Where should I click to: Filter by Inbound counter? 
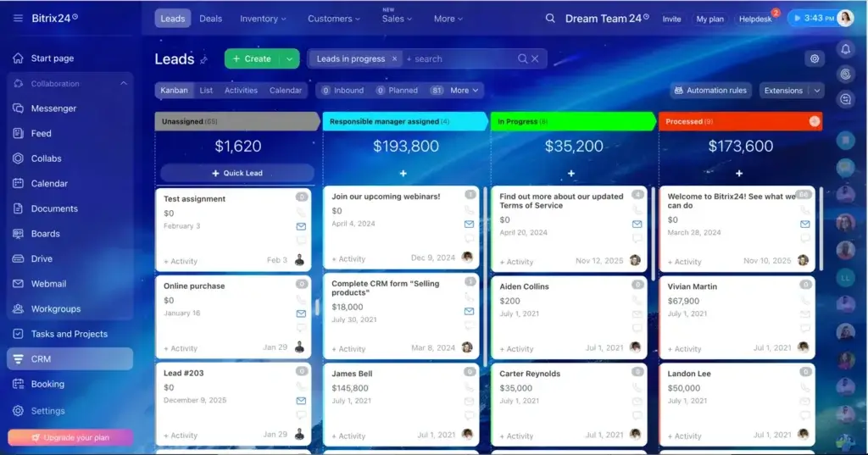pyautogui.click(x=342, y=90)
